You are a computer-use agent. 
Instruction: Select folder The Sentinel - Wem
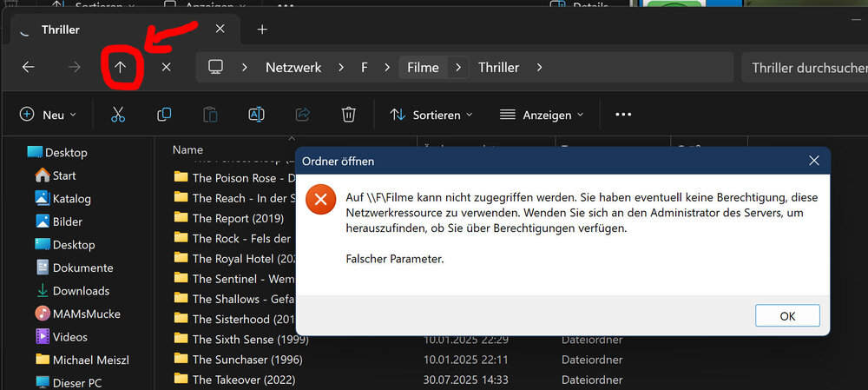[x=234, y=279]
